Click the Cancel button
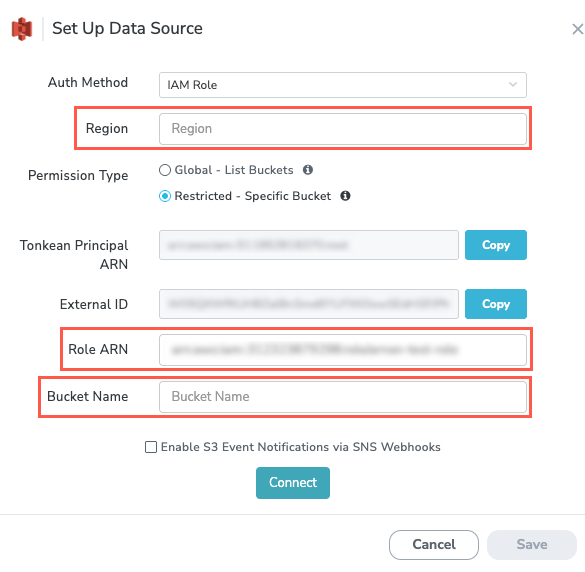 [434, 544]
